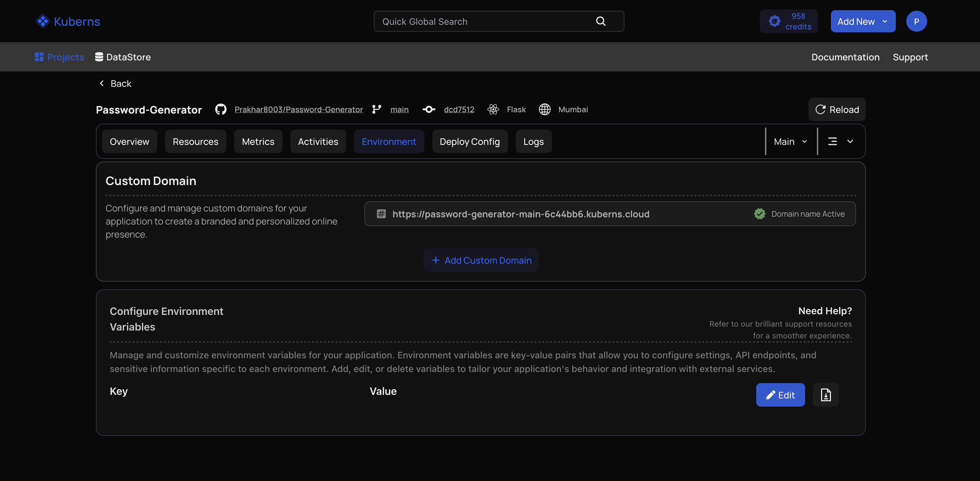The height and width of the screenshot is (481, 980).
Task: Open the chevron beside the list view icon
Action: point(850,141)
